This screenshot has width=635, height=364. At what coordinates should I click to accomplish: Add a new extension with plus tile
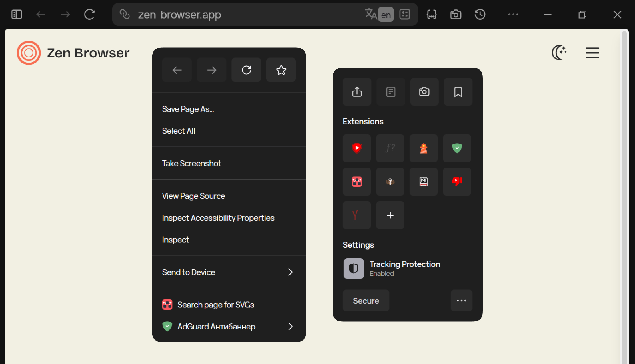[x=390, y=215]
